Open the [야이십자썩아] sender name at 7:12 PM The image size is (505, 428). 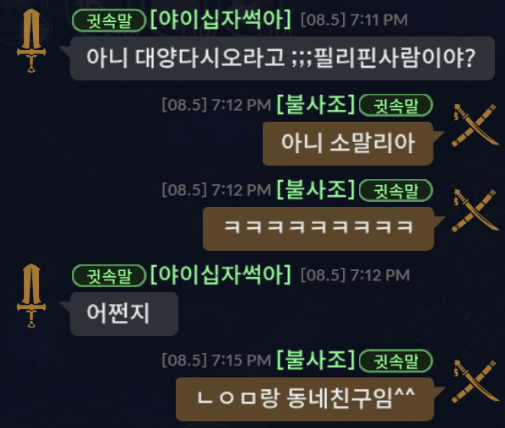(x=221, y=275)
